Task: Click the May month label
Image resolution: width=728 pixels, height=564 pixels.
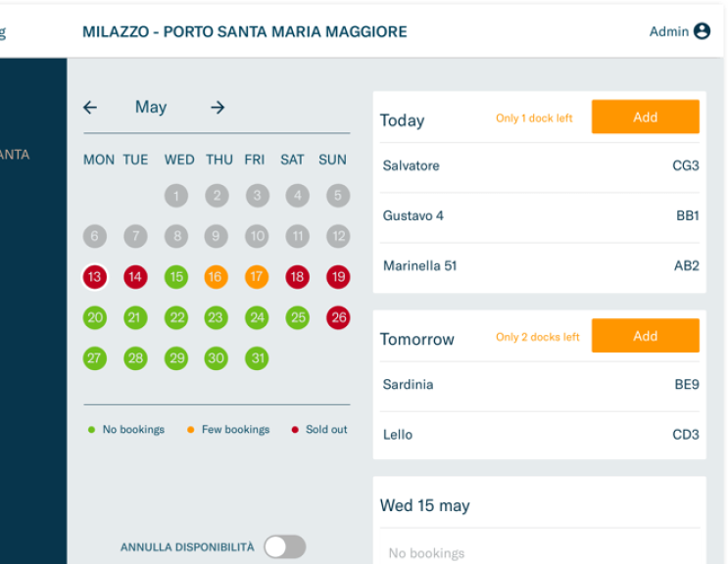Action: [151, 108]
